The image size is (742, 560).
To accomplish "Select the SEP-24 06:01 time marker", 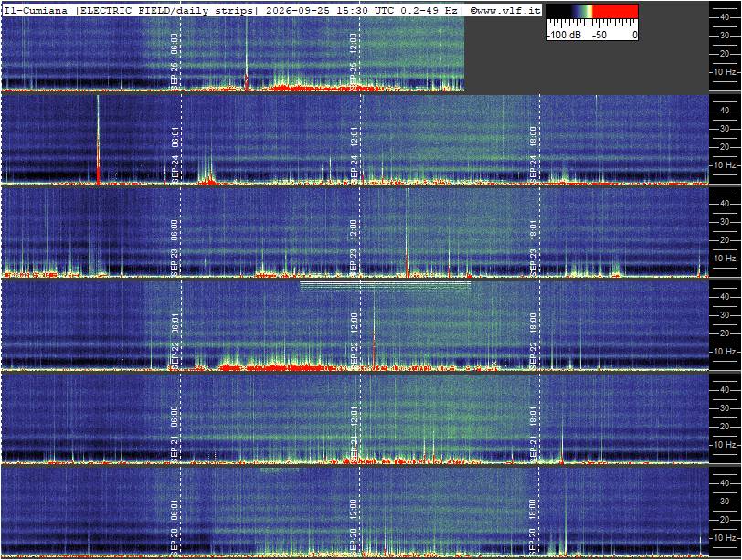I will (x=175, y=154).
